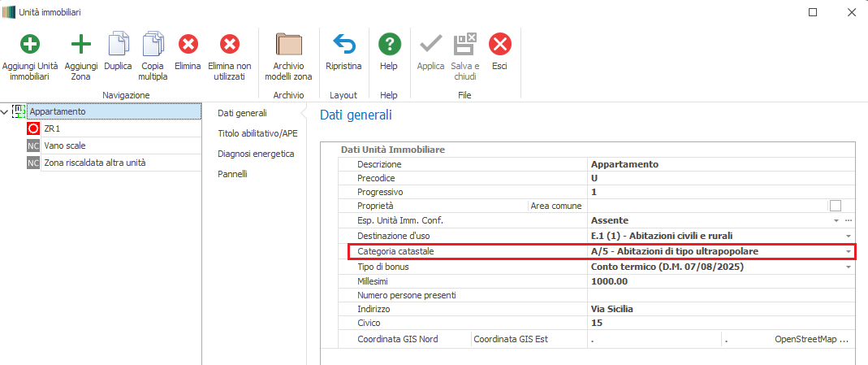Click the green Aggiungi Zona plus icon
This screenshot has height=365, width=868.
81,44
